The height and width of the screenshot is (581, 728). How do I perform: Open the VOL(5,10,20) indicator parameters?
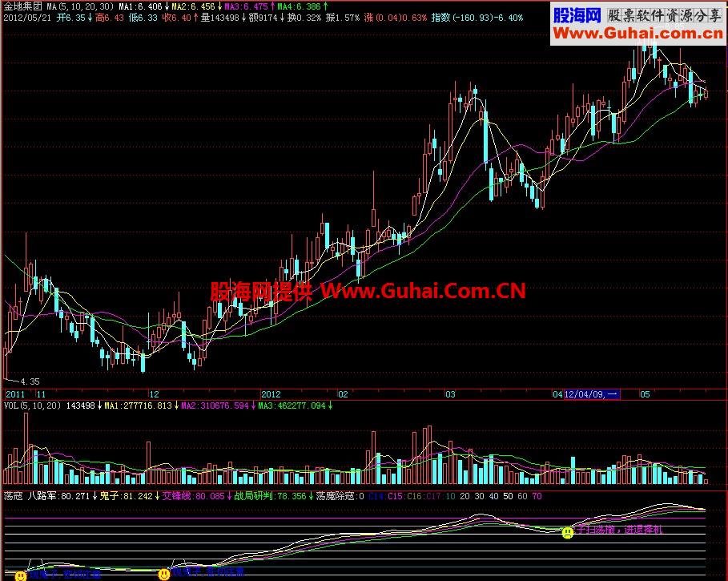click(33, 406)
